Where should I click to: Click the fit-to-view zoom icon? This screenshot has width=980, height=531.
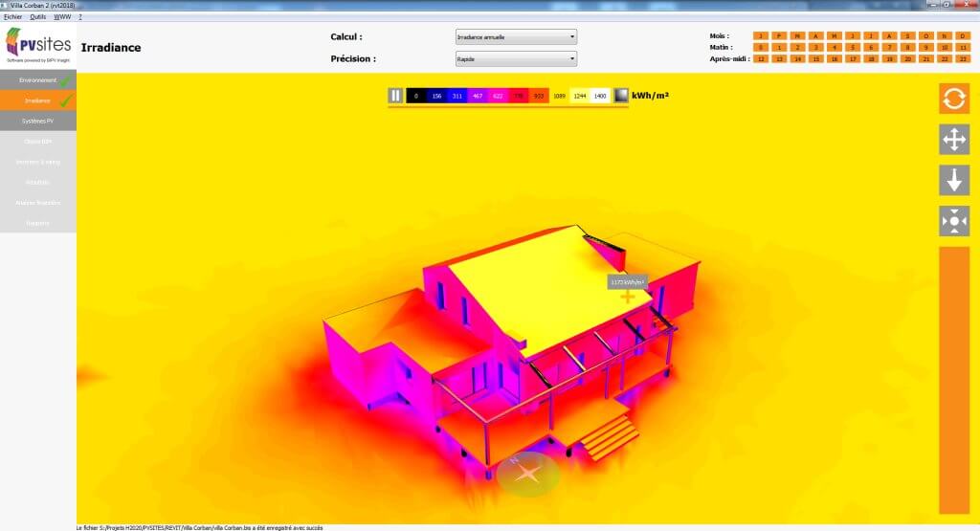(x=954, y=221)
